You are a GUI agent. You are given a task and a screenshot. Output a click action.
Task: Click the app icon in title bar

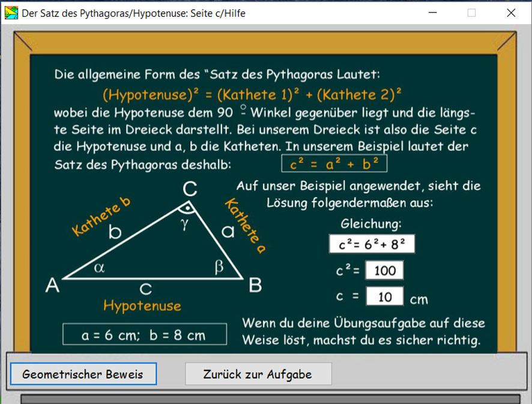[11, 13]
